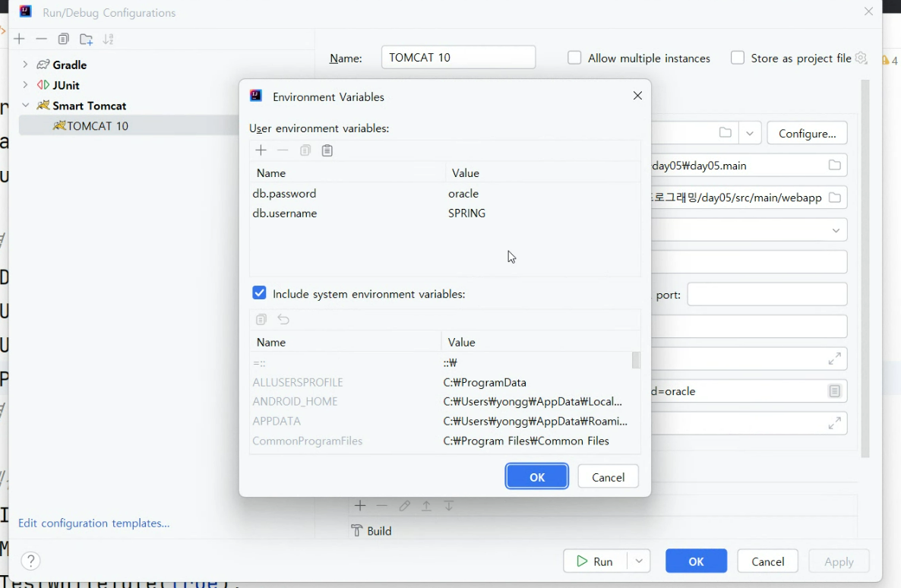Revert system environment variable icon
This screenshot has width=901, height=588.
coord(283,319)
